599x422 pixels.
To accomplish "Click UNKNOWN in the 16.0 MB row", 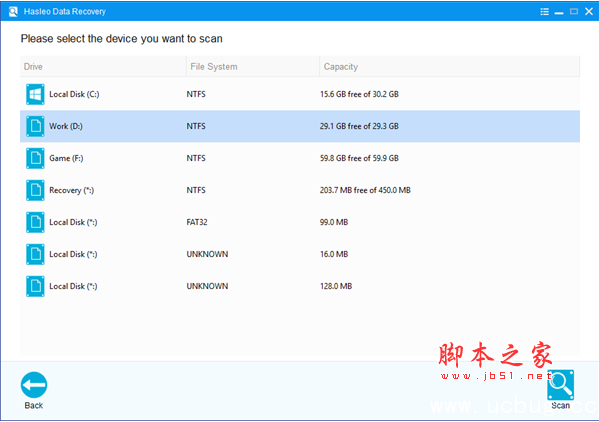I will coord(207,254).
